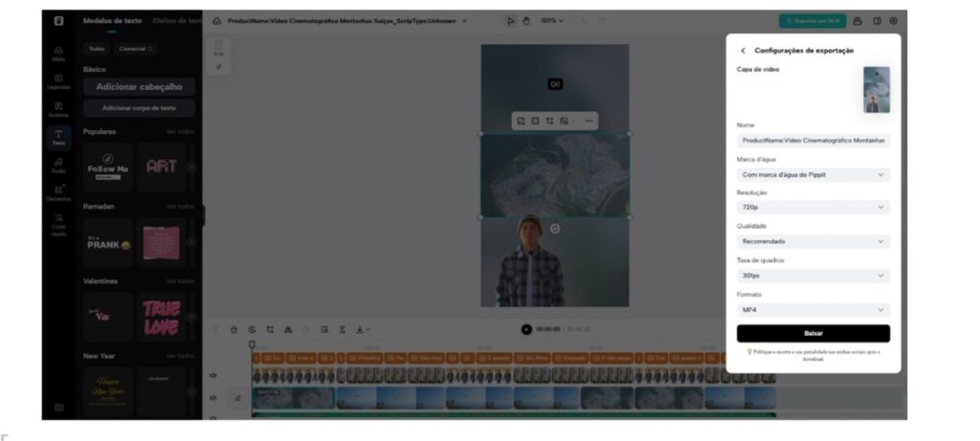
Task: Click rotate icon on the video preview
Action: pos(555,230)
